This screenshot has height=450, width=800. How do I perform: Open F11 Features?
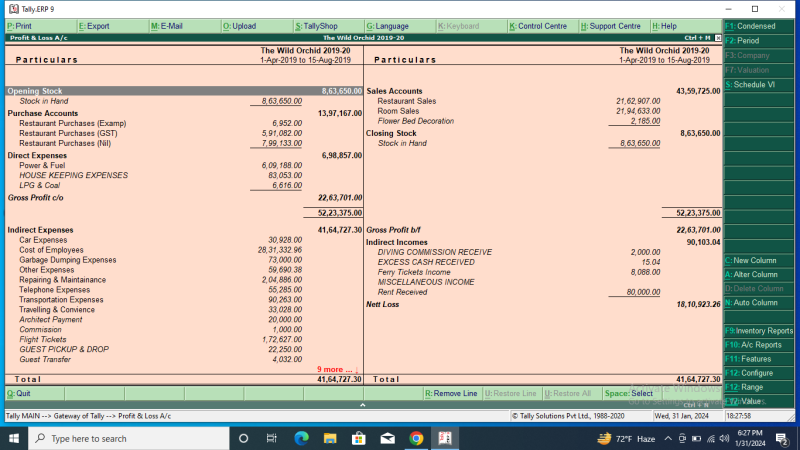pos(759,359)
